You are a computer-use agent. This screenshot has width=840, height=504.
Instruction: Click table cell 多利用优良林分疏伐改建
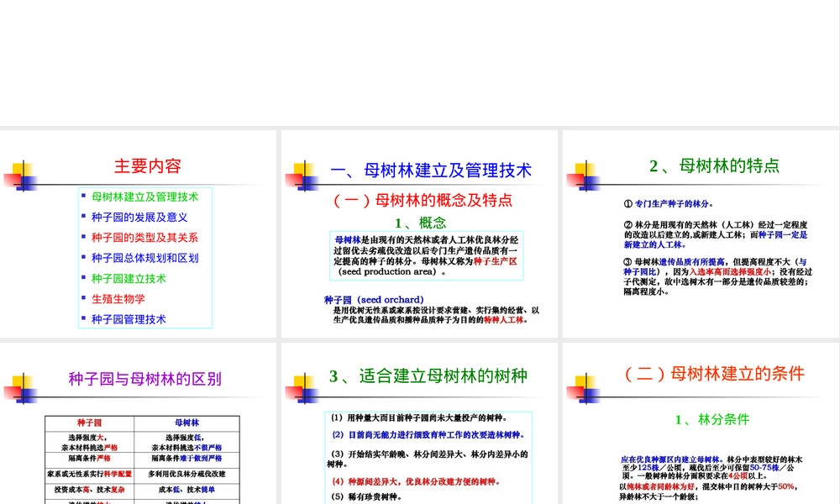(186, 474)
